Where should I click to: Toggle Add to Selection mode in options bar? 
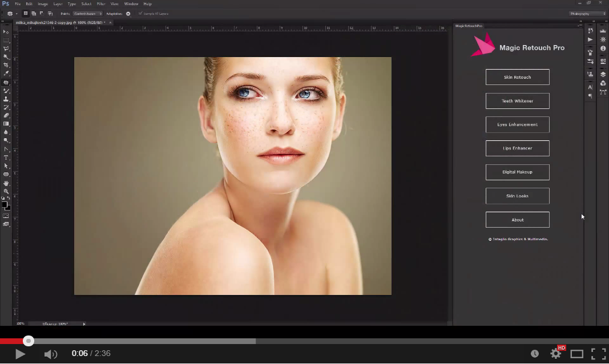pos(34,14)
